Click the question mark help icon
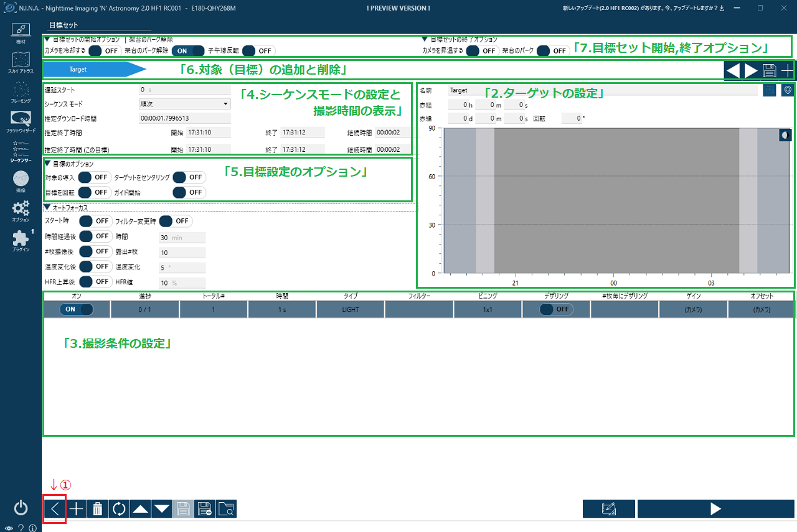 tap(21, 528)
